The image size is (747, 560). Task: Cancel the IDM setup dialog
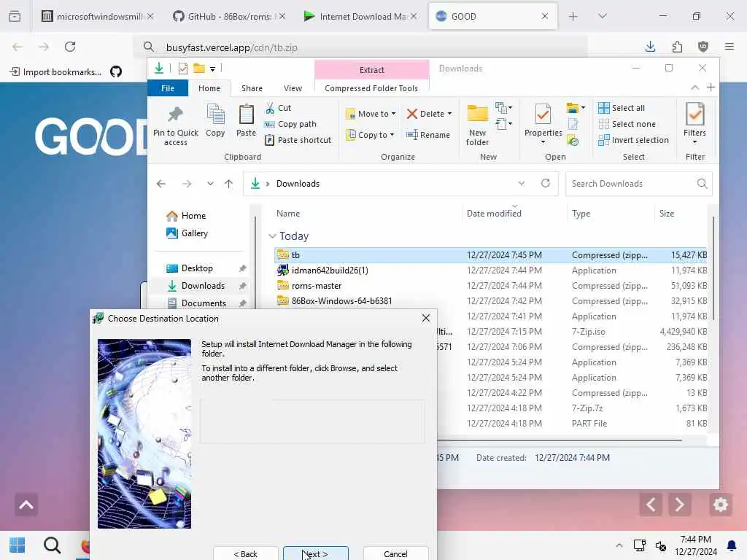point(395,554)
